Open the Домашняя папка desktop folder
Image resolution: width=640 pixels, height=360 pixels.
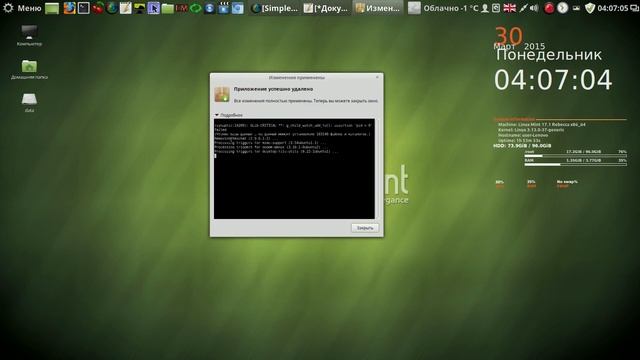tap(29, 69)
